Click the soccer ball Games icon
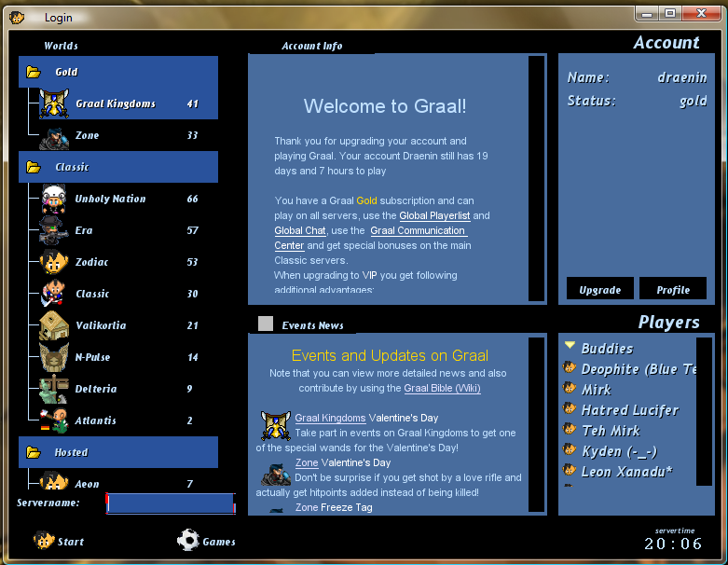728x565 pixels. tap(188, 540)
